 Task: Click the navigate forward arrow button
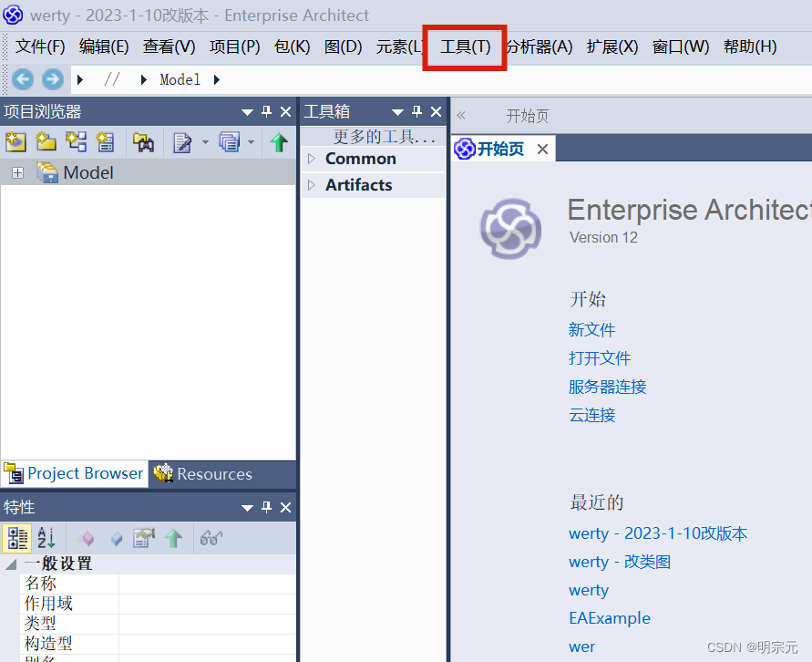point(52,79)
